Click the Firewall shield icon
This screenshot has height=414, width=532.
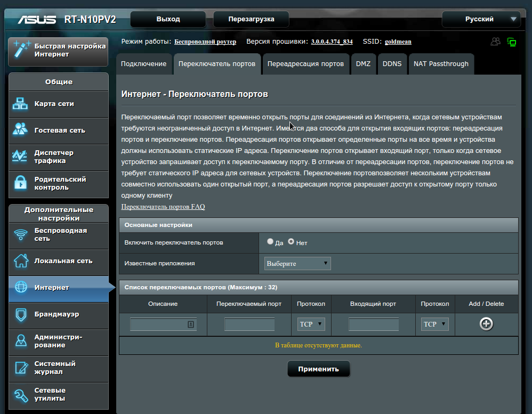(x=21, y=314)
